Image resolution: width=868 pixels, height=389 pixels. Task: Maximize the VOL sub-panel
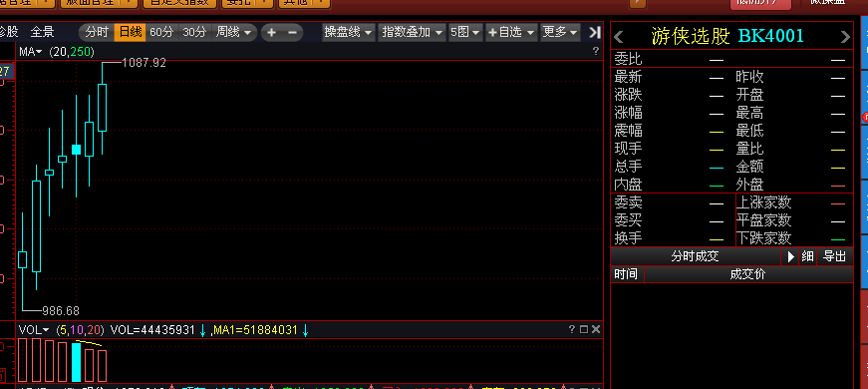click(583, 330)
